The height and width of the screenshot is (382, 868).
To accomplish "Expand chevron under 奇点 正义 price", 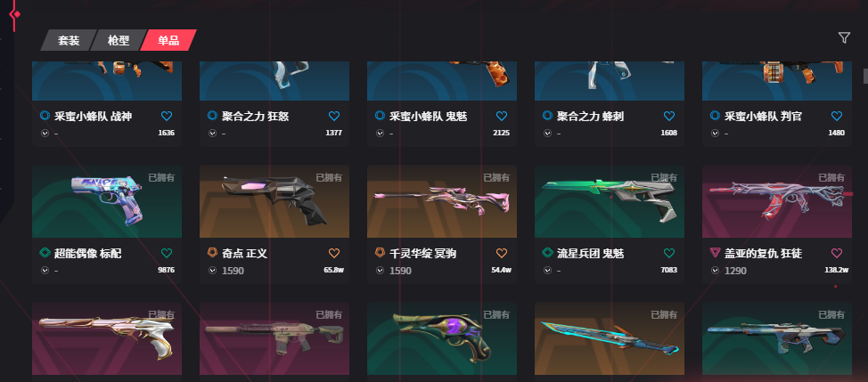I will pyautogui.click(x=212, y=271).
